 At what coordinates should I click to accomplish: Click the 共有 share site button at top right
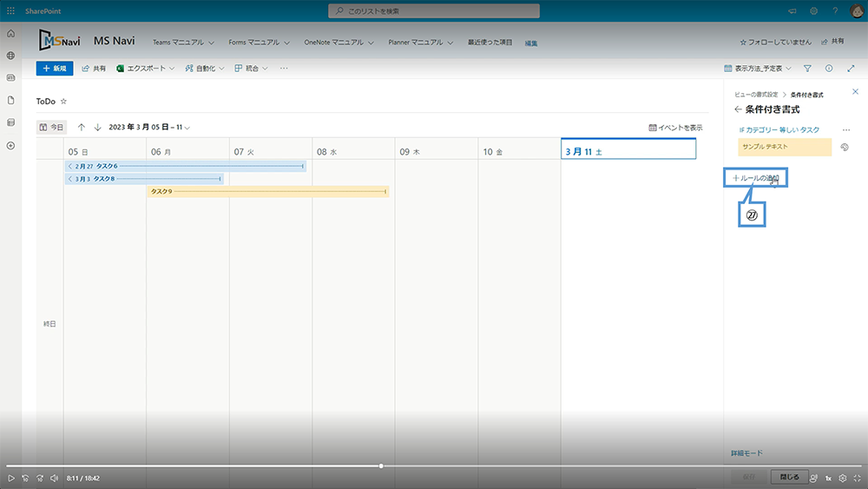pos(832,42)
